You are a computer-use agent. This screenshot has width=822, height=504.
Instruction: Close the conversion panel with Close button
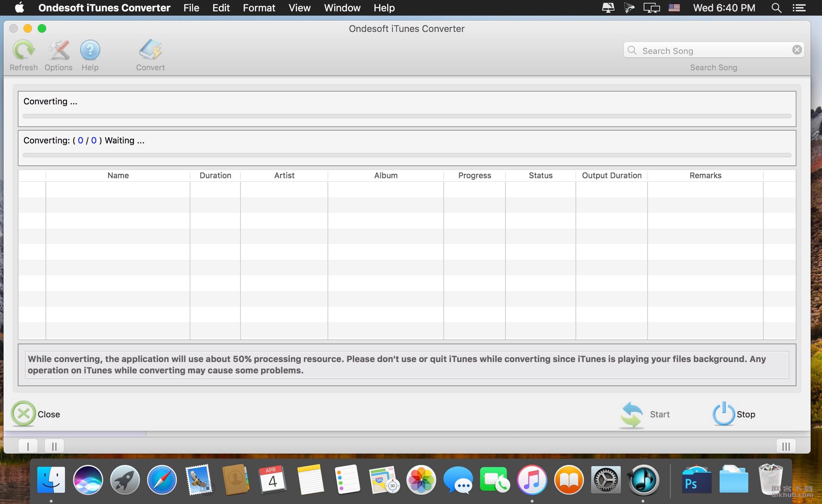pyautogui.click(x=36, y=414)
